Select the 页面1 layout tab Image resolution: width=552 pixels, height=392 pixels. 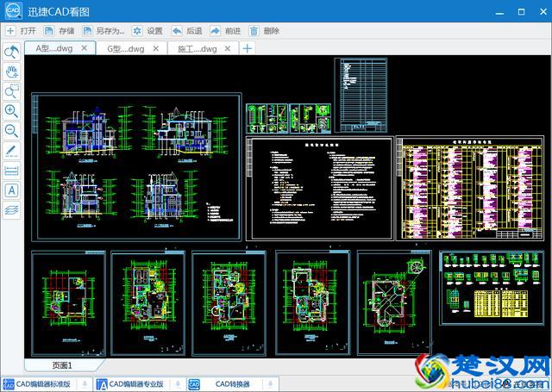pos(62,365)
